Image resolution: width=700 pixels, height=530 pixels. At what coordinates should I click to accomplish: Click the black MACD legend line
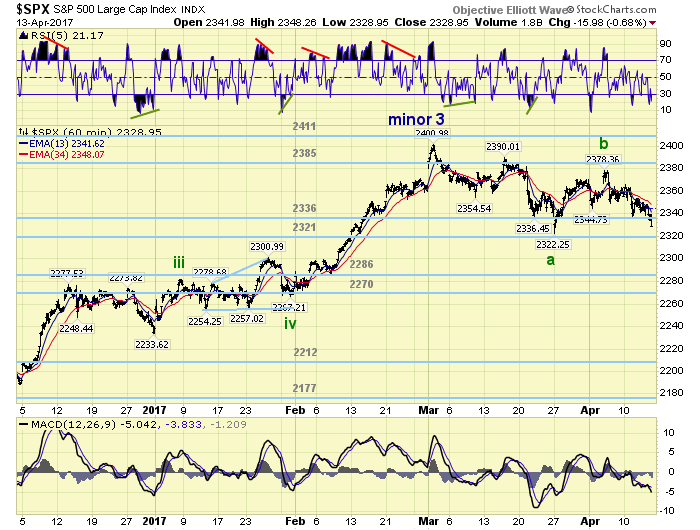click(24, 425)
